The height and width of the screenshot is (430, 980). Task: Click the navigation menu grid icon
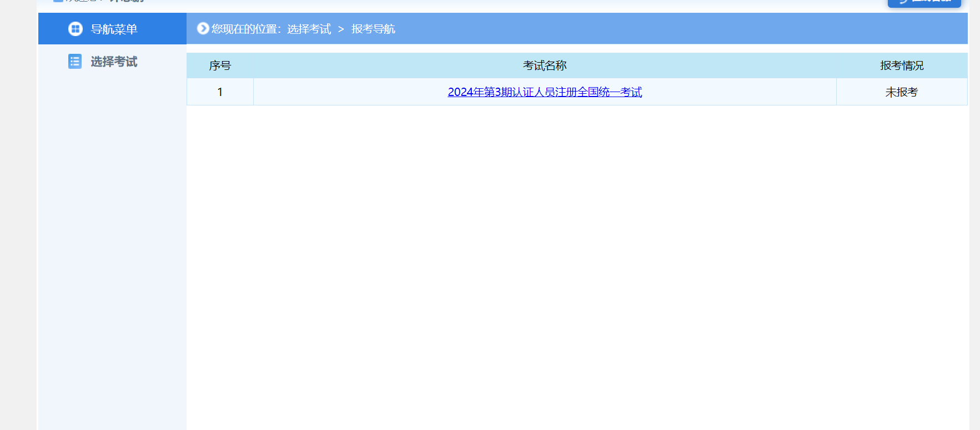pos(76,29)
